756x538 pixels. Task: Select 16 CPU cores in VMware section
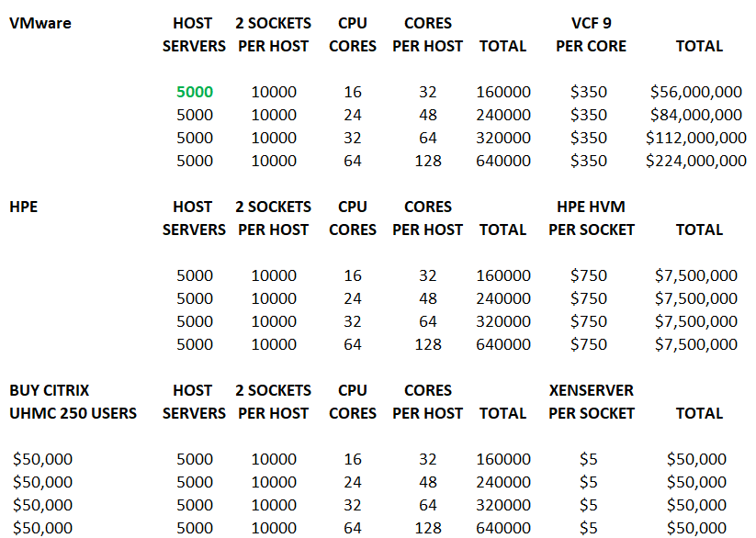tap(353, 92)
